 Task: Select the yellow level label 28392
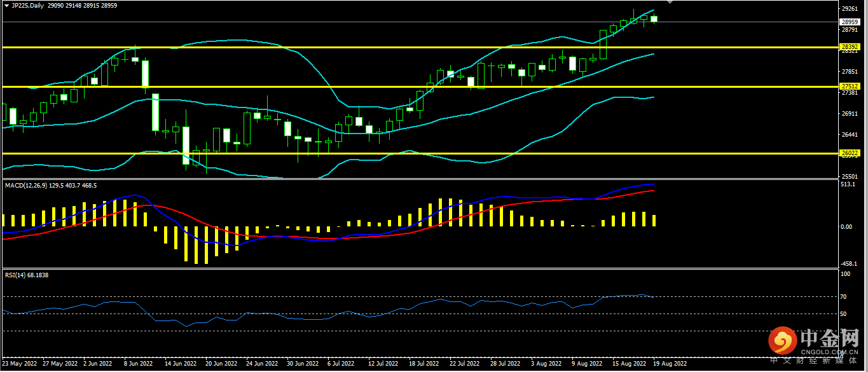coord(848,47)
